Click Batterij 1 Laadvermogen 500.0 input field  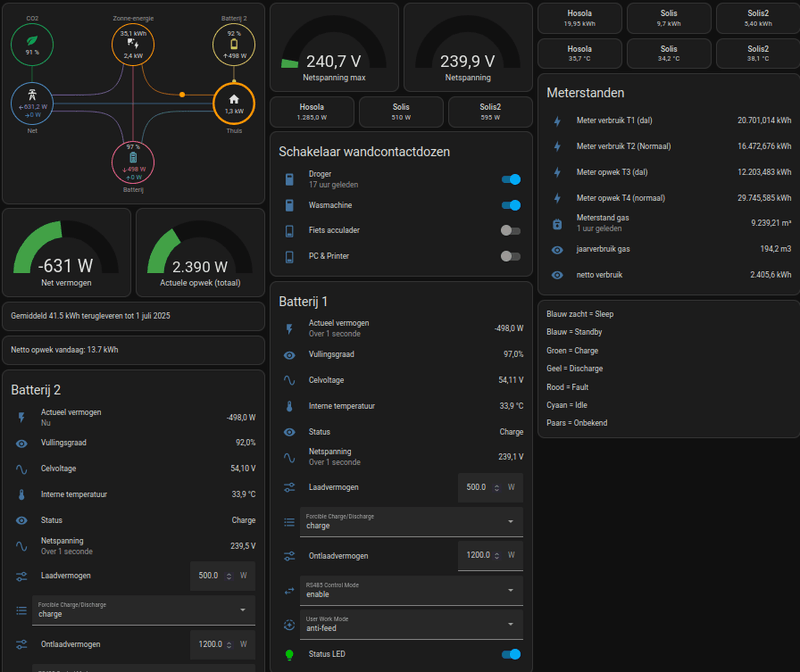coord(490,488)
